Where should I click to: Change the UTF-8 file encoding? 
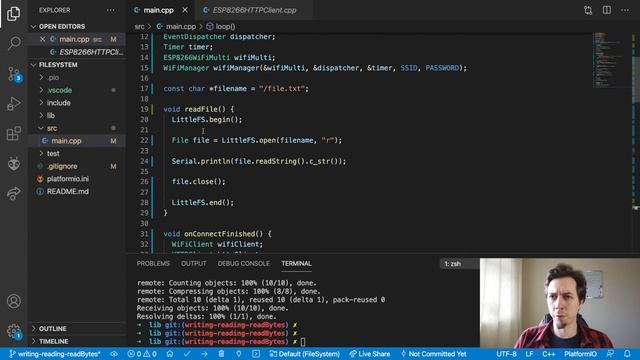506,354
